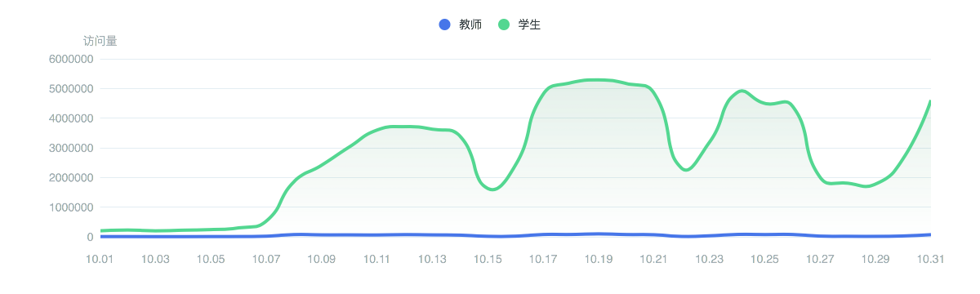Select the 10.25 x-axis date label
The image size is (980, 294).
click(x=764, y=259)
